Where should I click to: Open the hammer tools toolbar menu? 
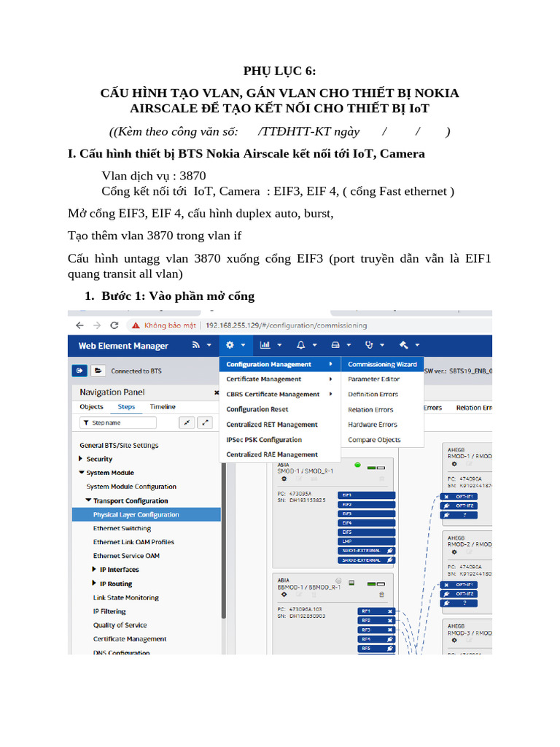click(404, 345)
